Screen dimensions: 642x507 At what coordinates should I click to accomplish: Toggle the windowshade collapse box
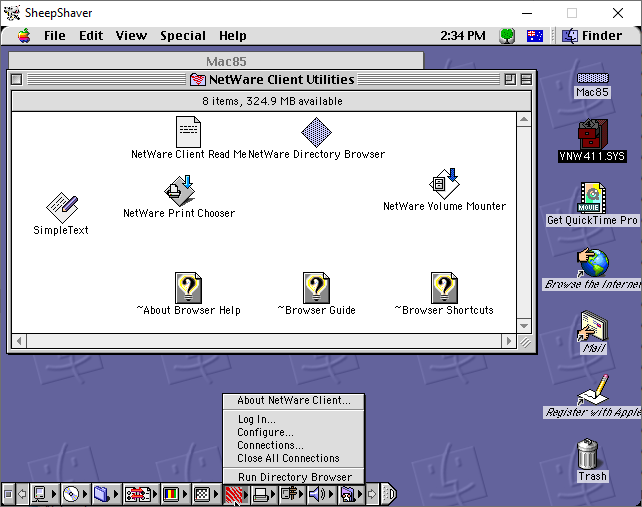point(526,79)
